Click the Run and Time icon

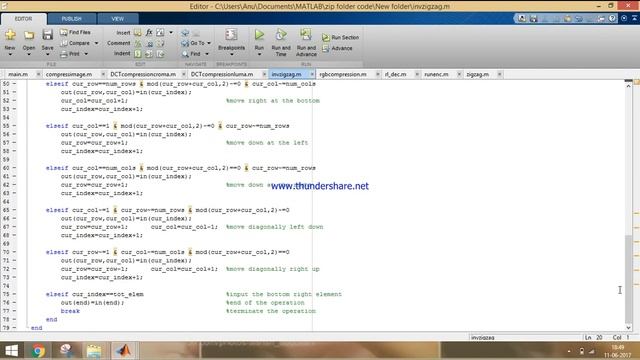pyautogui.click(x=281, y=35)
